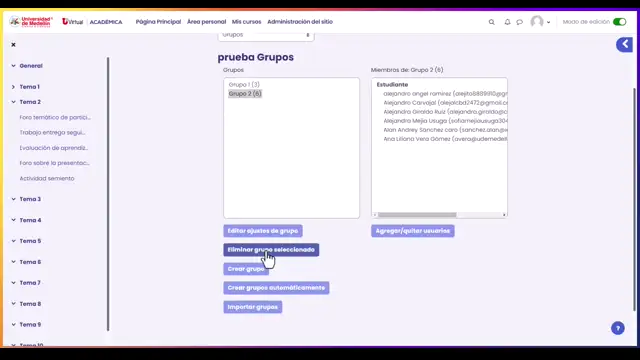Image resolution: width=640 pixels, height=360 pixels.
Task: Click the sidebar vertical scrollbar
Action: 108,194
